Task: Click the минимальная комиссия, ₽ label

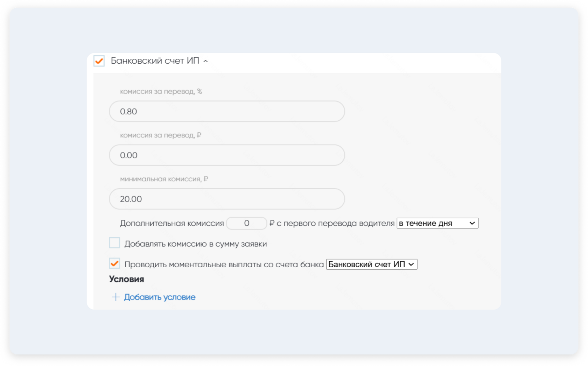Action: pos(164,179)
